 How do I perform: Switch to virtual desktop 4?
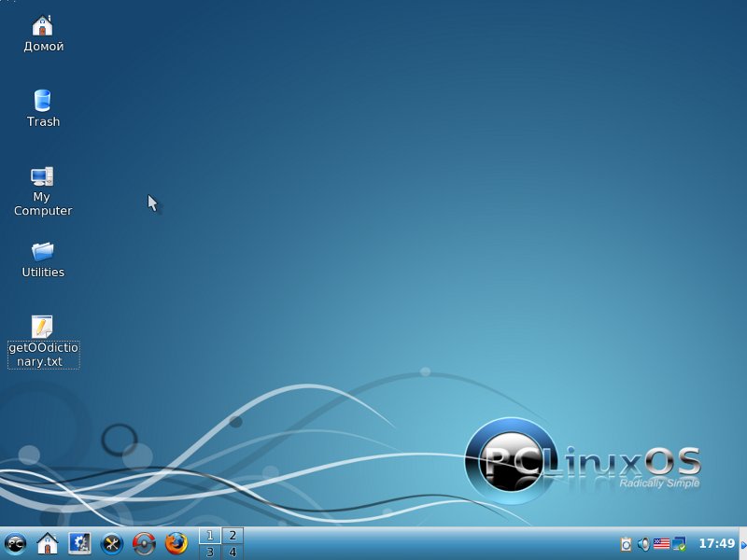pos(232,552)
